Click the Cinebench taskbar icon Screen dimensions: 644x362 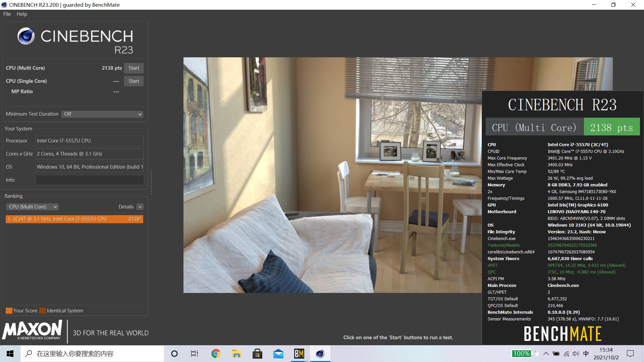coord(320,354)
